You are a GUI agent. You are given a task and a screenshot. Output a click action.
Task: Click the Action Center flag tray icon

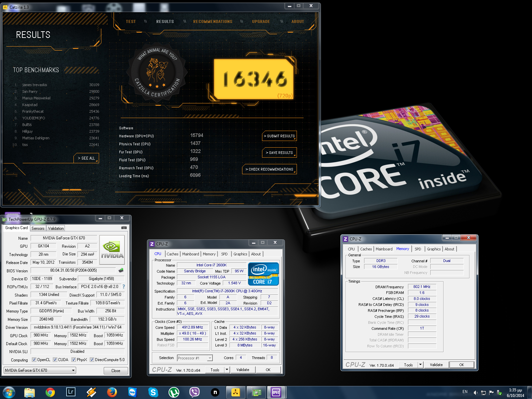point(491,393)
